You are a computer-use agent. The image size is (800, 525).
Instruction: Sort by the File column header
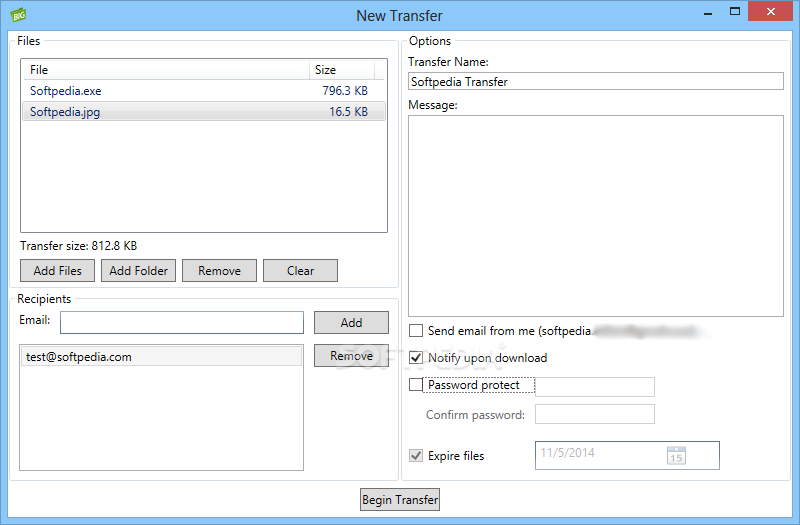(x=166, y=69)
